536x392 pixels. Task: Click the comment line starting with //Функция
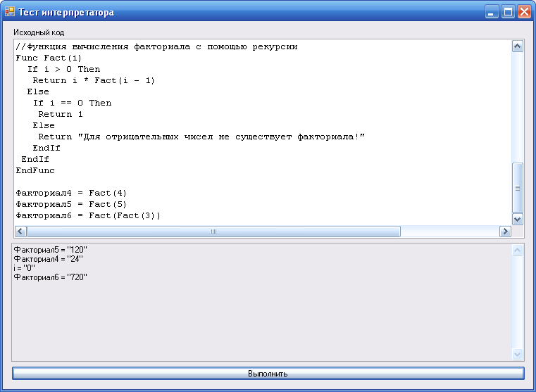click(x=156, y=46)
